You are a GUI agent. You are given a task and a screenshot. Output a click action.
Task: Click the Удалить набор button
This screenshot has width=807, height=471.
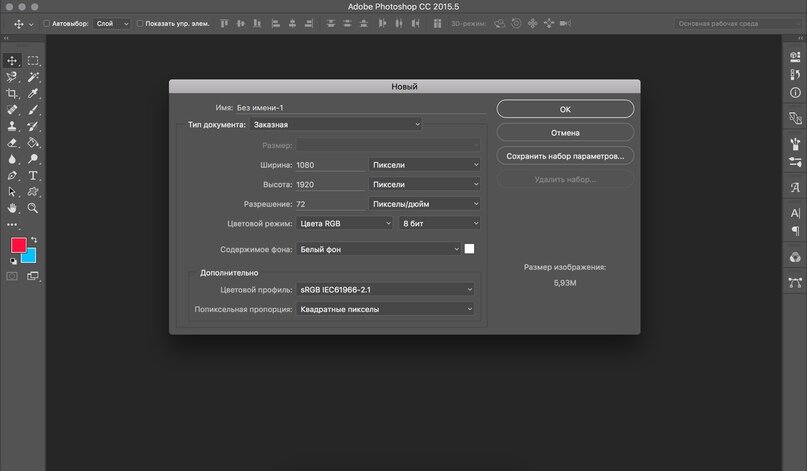click(x=565, y=180)
